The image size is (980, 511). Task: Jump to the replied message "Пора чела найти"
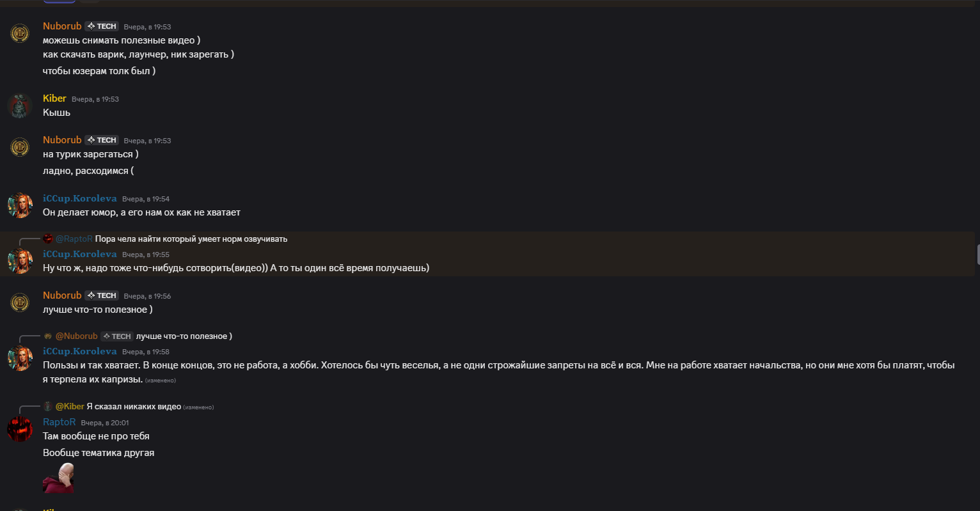coord(191,239)
